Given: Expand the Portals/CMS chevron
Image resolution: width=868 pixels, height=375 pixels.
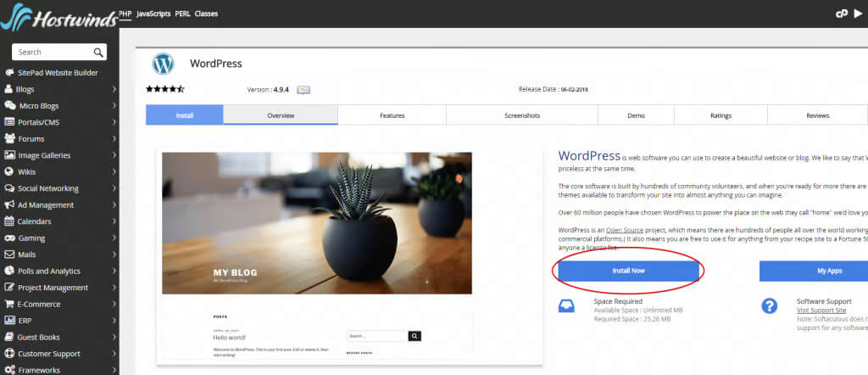Looking at the screenshot, I should click(114, 122).
